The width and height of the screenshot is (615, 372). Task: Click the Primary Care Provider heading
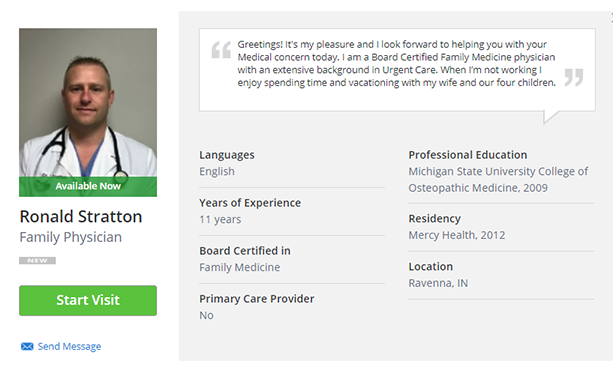tap(257, 299)
